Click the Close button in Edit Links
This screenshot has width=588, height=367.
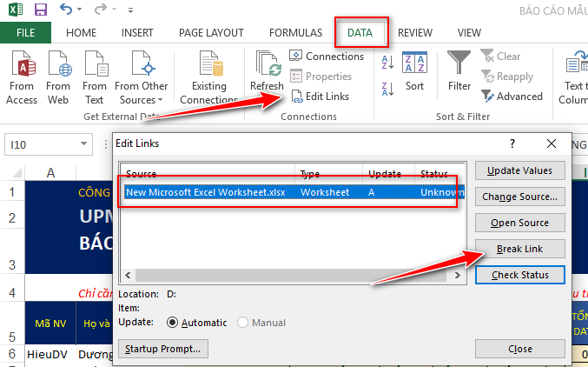click(519, 349)
